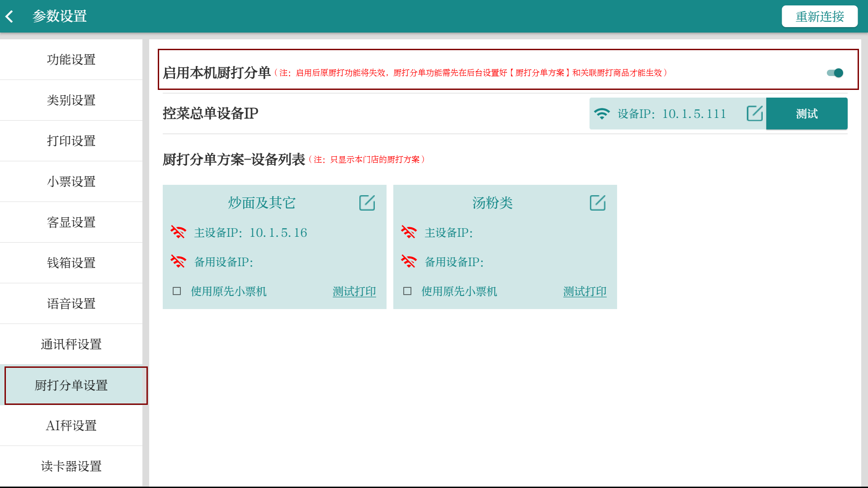Image resolution: width=868 pixels, height=488 pixels.
Task: Open 功能设置 in the sidebar
Action: point(71,60)
